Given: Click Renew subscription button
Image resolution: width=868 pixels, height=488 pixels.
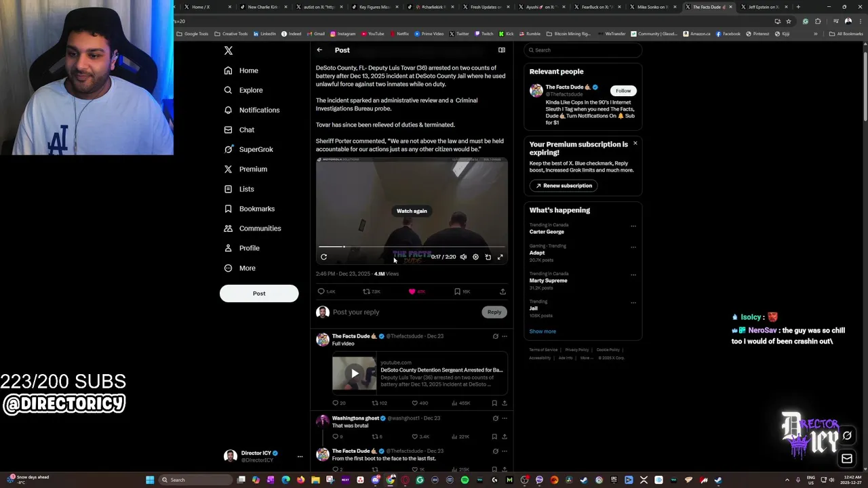Looking at the screenshot, I should point(564,186).
